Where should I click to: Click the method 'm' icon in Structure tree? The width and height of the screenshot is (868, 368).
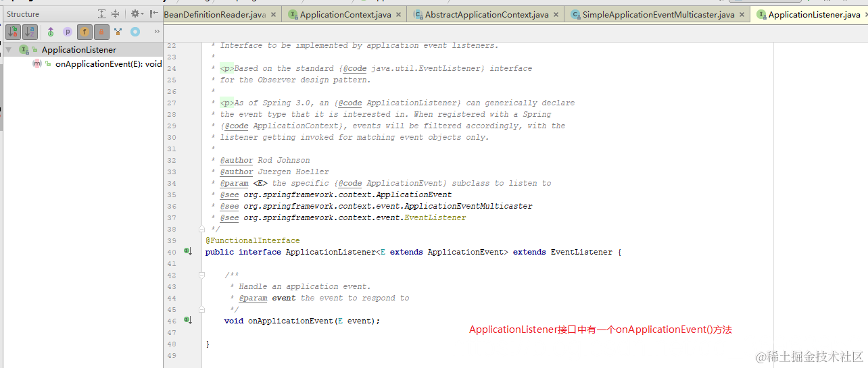pos(37,64)
